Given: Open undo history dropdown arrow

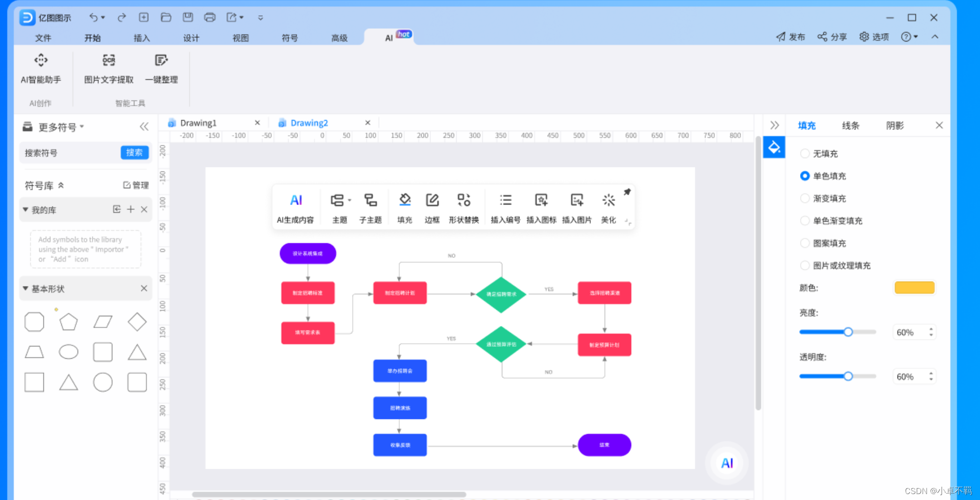Looking at the screenshot, I should pyautogui.click(x=103, y=18).
